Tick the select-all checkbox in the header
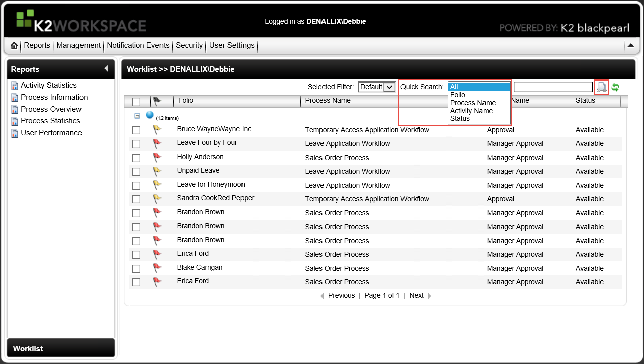 (136, 101)
